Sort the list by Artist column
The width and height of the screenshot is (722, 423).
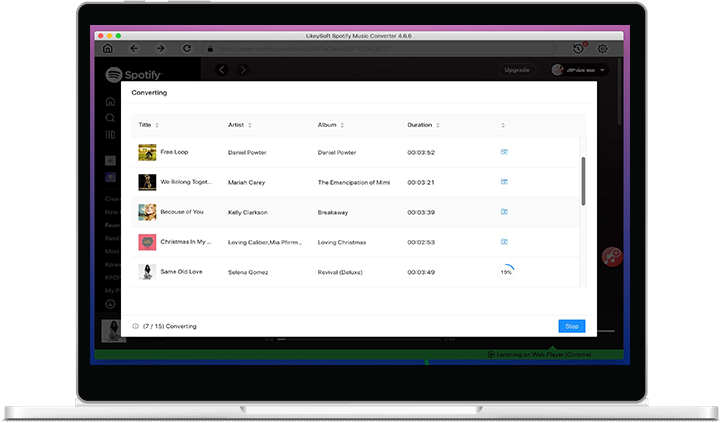pyautogui.click(x=240, y=125)
